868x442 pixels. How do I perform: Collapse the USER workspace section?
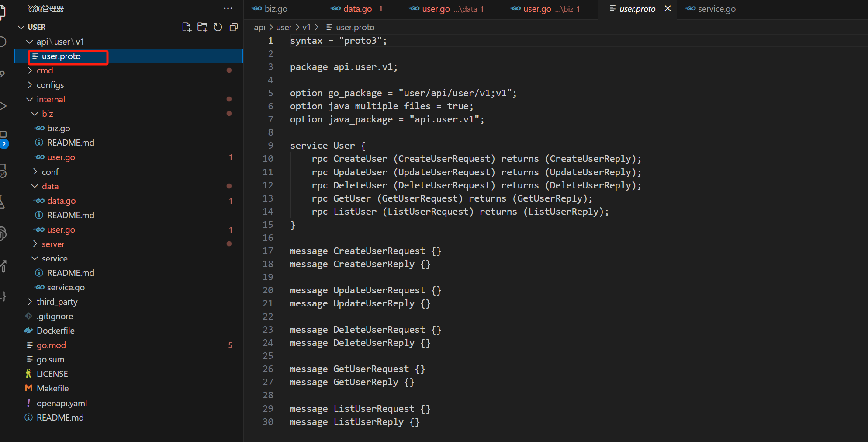point(21,27)
